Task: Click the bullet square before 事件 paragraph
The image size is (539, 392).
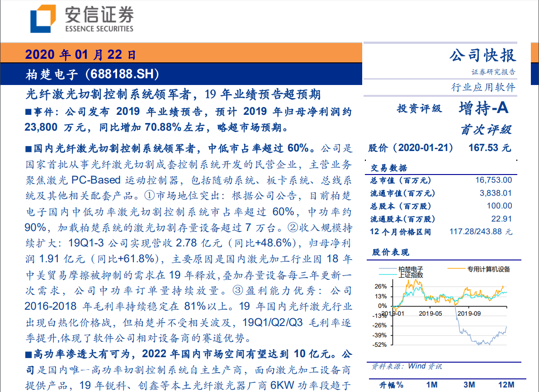Action: click(x=28, y=112)
